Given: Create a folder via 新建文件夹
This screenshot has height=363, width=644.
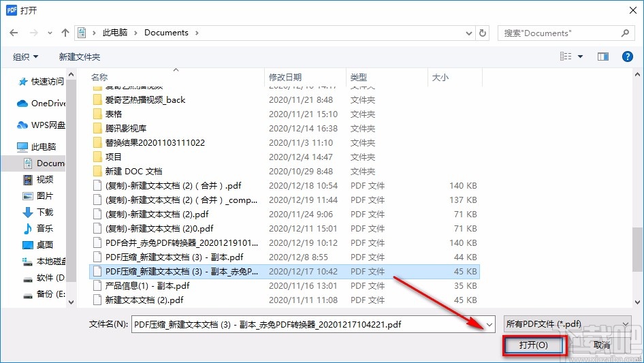Looking at the screenshot, I should click(80, 57).
